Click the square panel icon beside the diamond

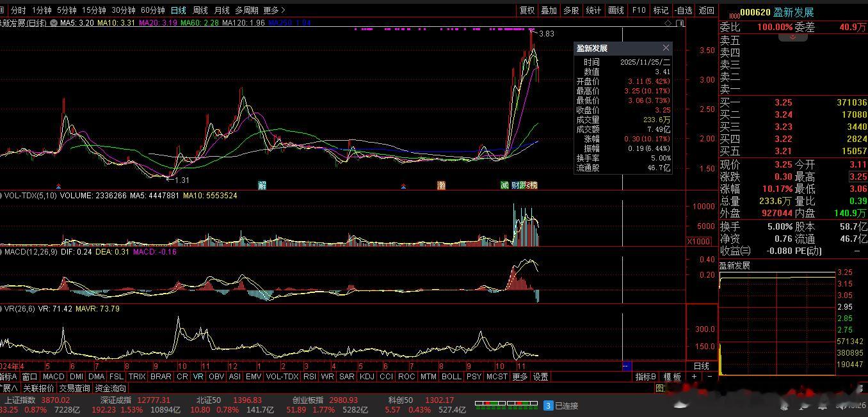tap(681, 23)
